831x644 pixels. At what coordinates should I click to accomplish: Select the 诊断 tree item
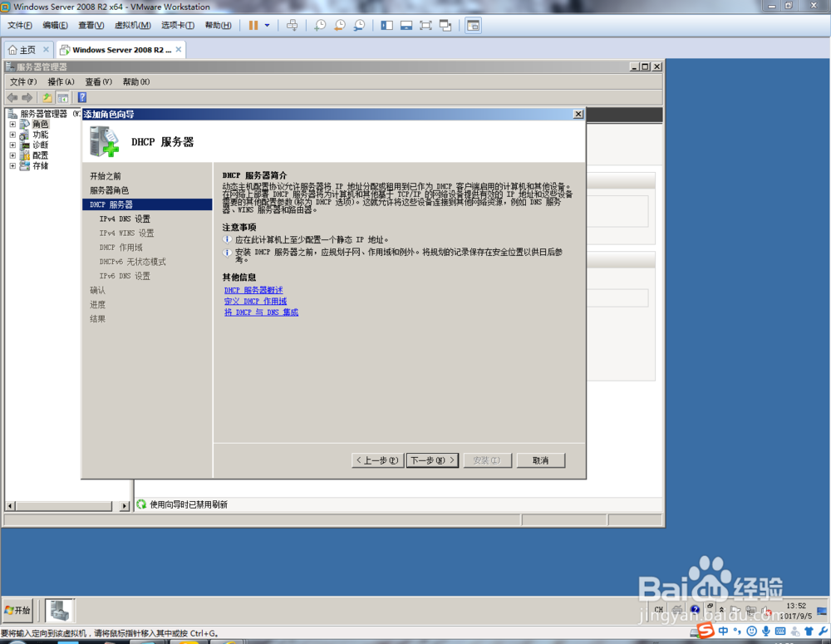[x=40, y=145]
